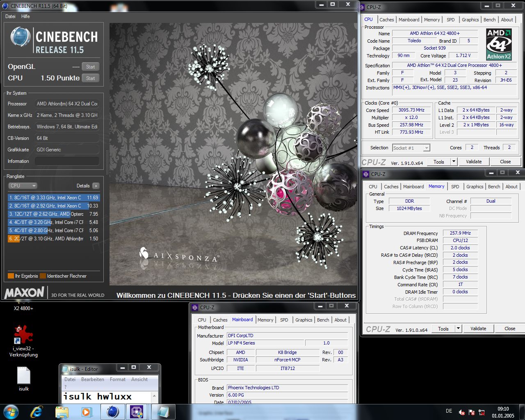The height and width of the screenshot is (420, 525).
Task: Click the top CPU-Z window title icon
Action: tap(362, 7)
